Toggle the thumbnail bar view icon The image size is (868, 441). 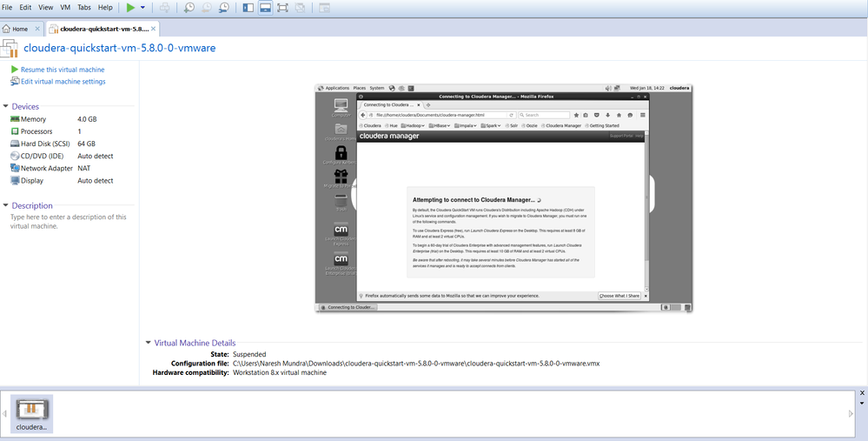(266, 8)
